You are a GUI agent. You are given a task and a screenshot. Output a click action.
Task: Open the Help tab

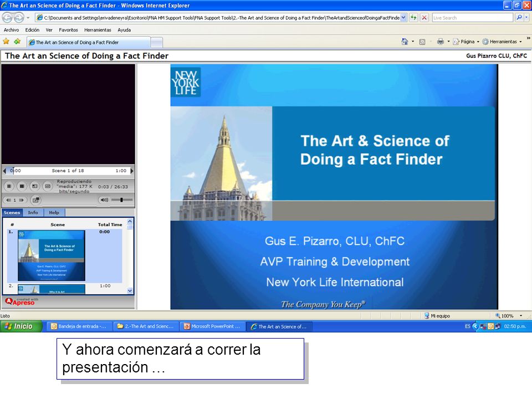click(x=54, y=212)
